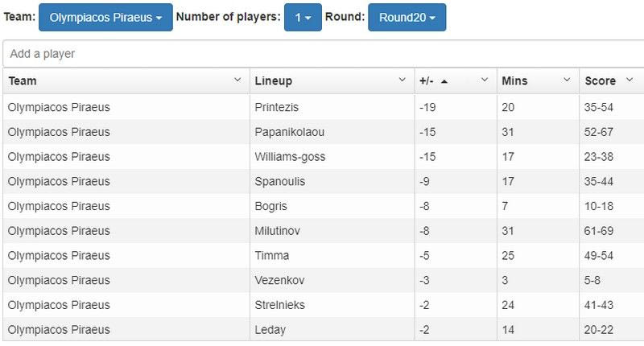644x346 pixels.
Task: Open the Lineup column menu chevron
Action: (x=402, y=80)
